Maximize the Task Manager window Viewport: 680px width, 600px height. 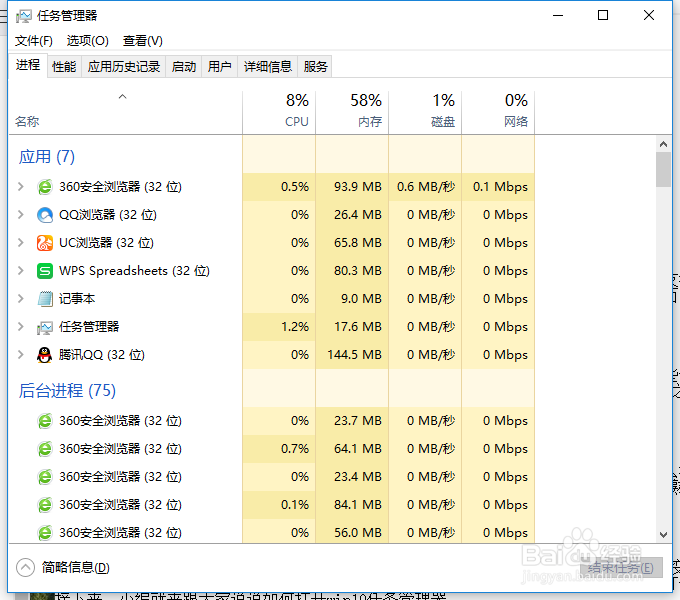(603, 16)
